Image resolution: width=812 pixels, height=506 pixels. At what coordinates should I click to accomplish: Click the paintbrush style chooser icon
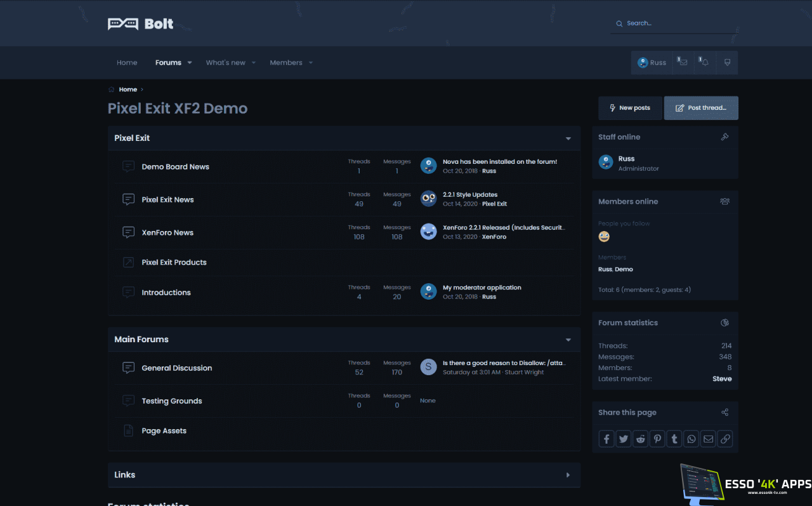pos(727,63)
